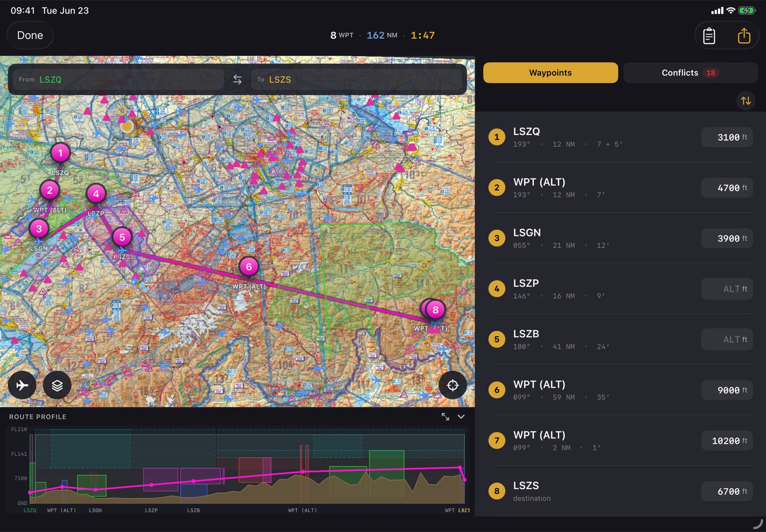This screenshot has width=766, height=532.
Task: Open the map layers icon
Action: (x=57, y=385)
